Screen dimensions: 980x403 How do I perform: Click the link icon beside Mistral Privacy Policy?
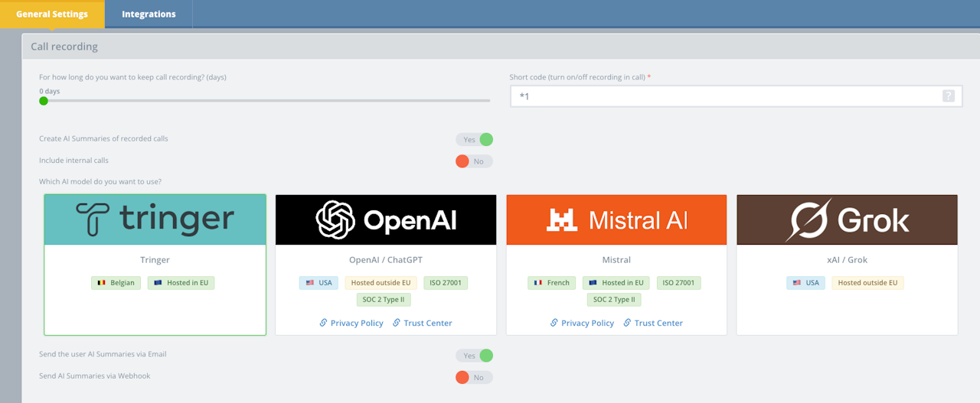[554, 323]
